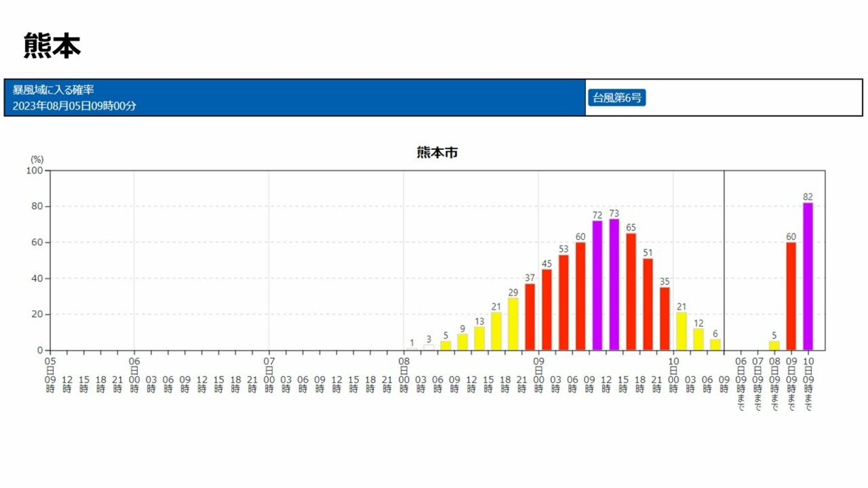Select the red bar labeled 53
Screen dimensions: 868x488
(x=564, y=302)
